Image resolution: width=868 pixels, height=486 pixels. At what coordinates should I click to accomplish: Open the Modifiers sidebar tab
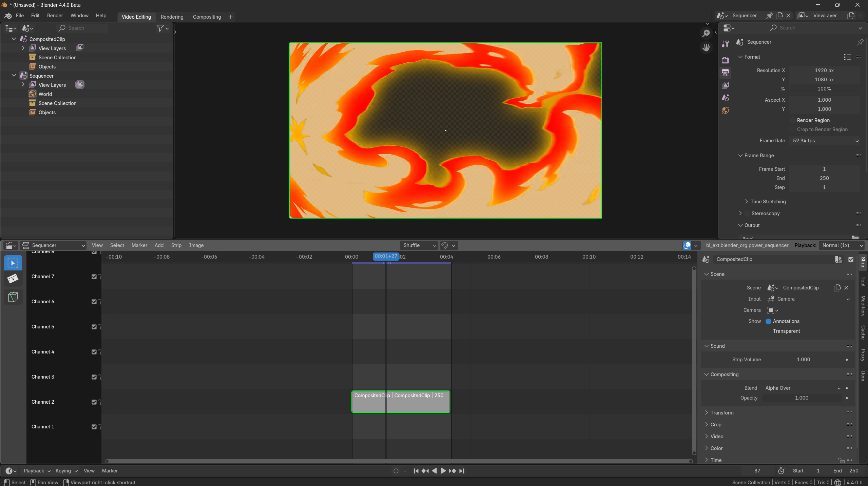tap(863, 306)
